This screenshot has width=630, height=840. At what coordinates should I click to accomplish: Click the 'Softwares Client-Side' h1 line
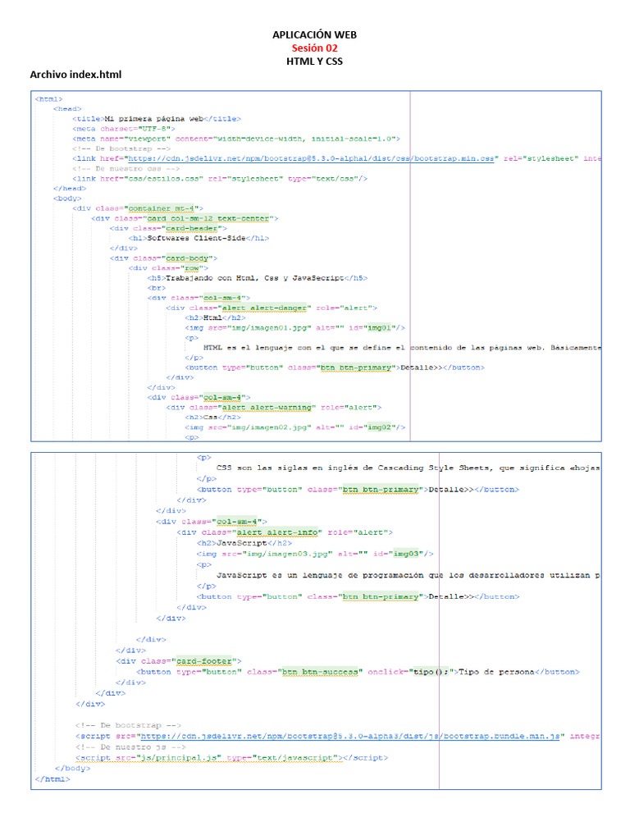pyautogui.click(x=199, y=239)
